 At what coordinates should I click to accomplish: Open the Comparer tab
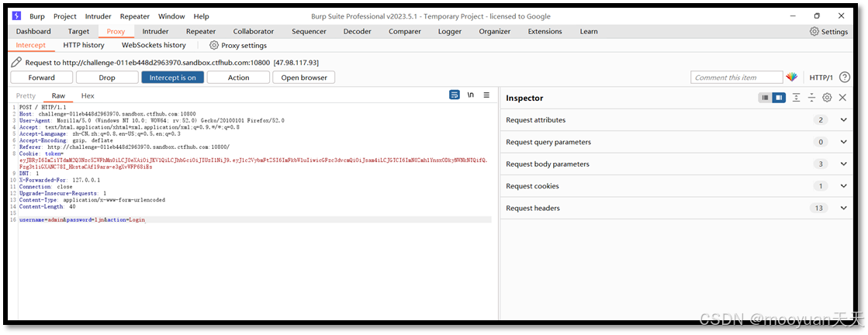tap(405, 32)
